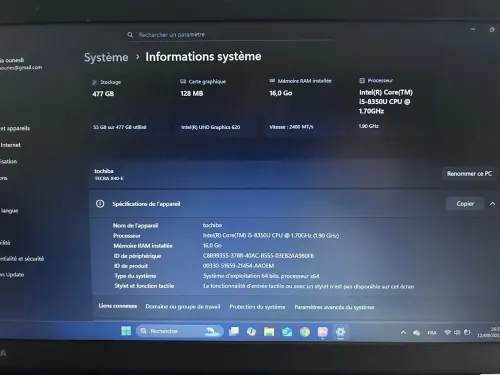
Task: Open Domaine ou groupe de travail link
Action: pyautogui.click(x=183, y=307)
